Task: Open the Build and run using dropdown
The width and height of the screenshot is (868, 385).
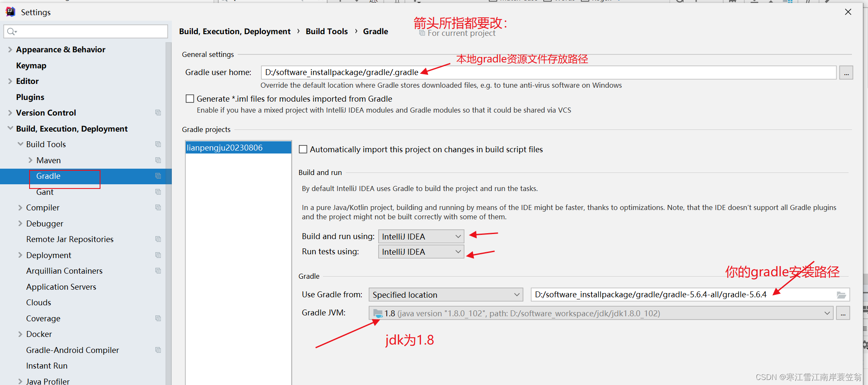Action: 421,237
